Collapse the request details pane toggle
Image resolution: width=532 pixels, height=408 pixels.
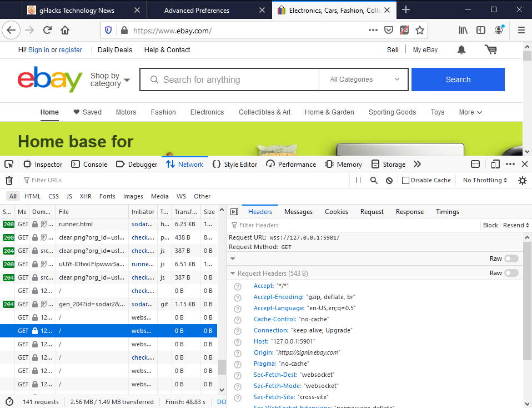point(234,212)
